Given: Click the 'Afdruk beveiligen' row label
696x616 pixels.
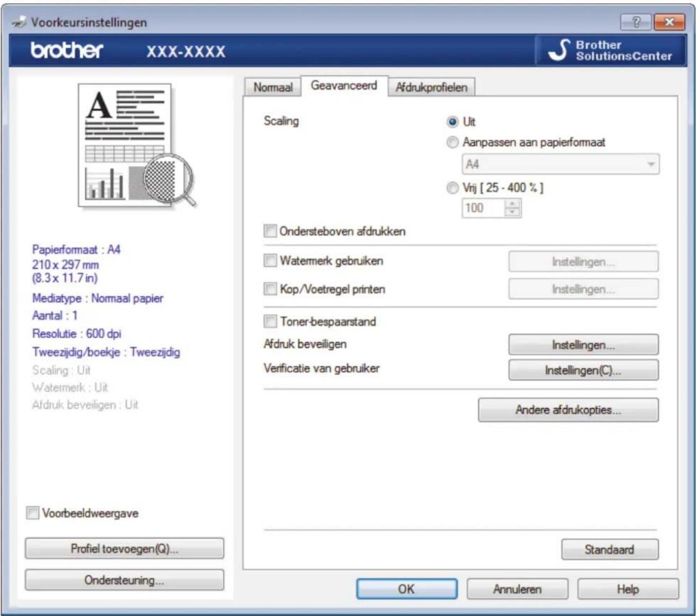Looking at the screenshot, I should [305, 344].
